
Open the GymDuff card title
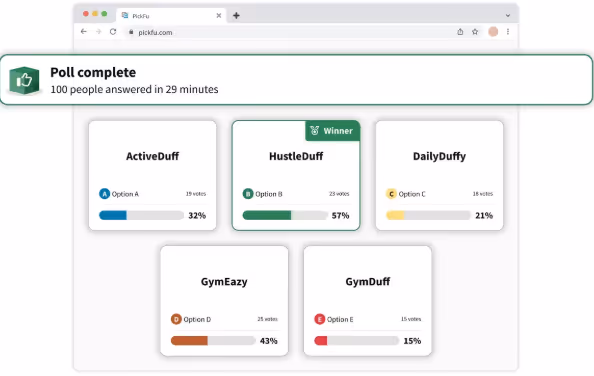(x=367, y=282)
